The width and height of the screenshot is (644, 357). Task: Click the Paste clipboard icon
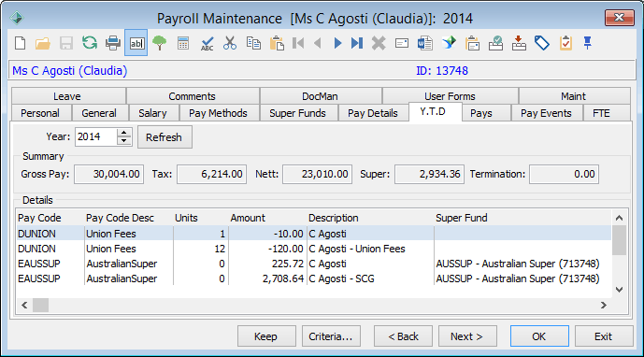point(277,43)
